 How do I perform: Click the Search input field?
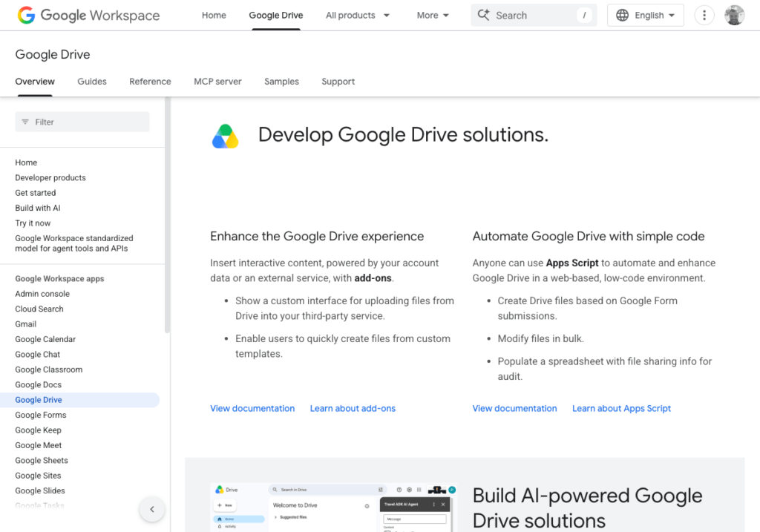coord(534,15)
